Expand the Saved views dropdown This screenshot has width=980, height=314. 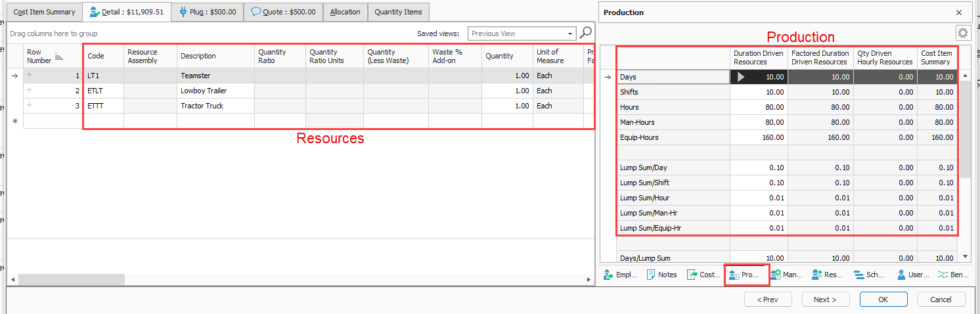coord(570,34)
